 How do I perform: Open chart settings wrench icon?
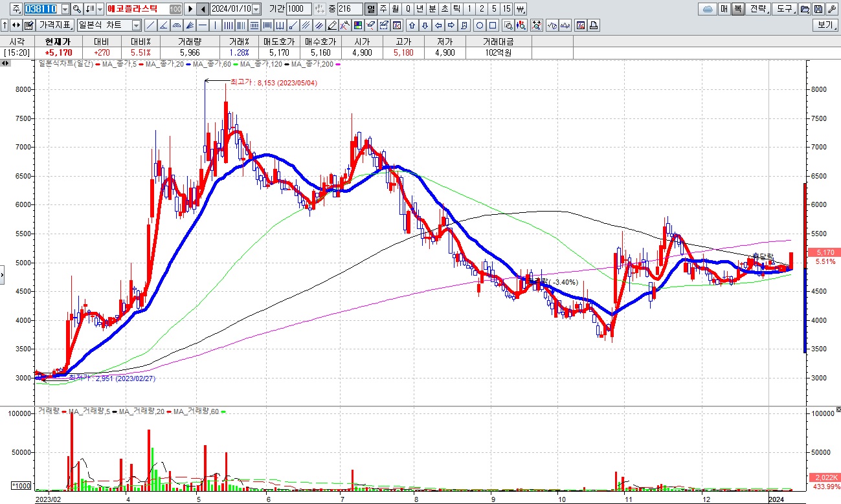(831, 9)
